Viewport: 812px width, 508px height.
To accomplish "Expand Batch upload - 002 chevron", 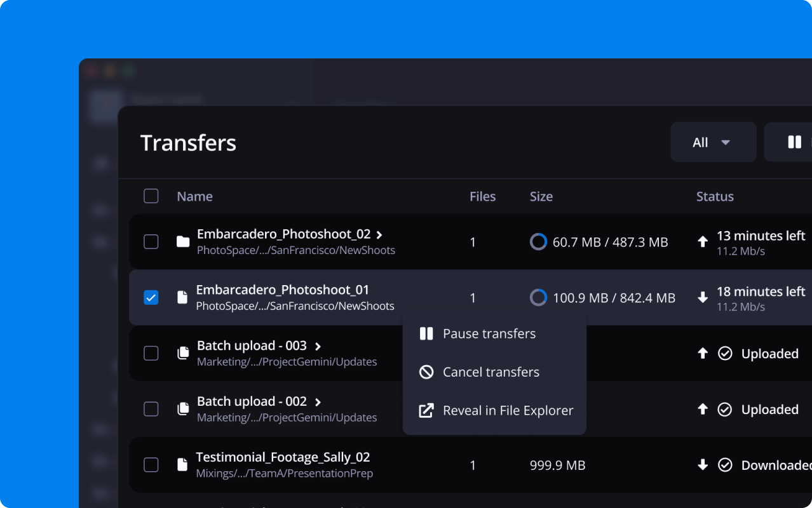I will [318, 402].
